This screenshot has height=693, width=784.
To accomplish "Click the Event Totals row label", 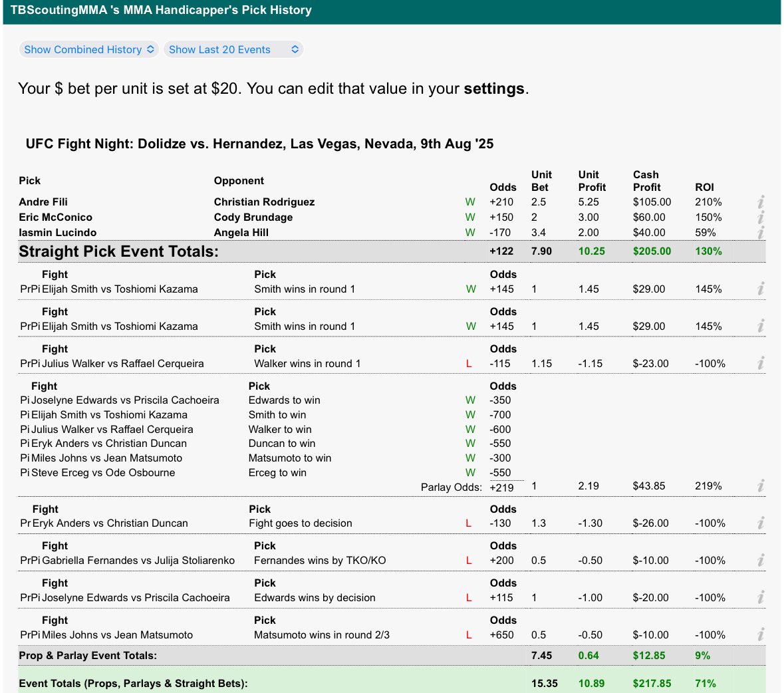I will pos(134,684).
